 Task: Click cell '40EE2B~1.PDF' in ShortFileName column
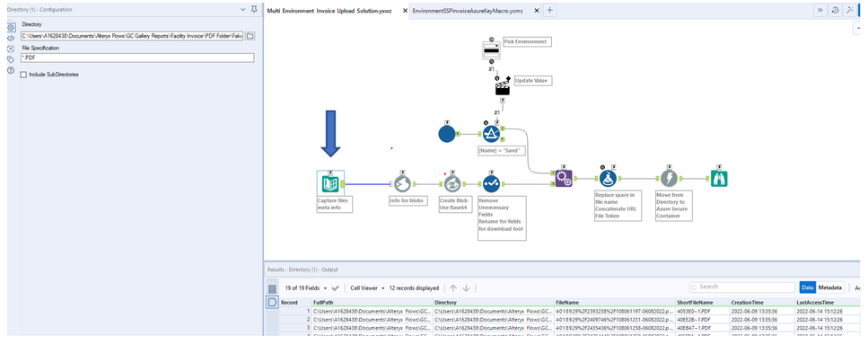[702, 320]
